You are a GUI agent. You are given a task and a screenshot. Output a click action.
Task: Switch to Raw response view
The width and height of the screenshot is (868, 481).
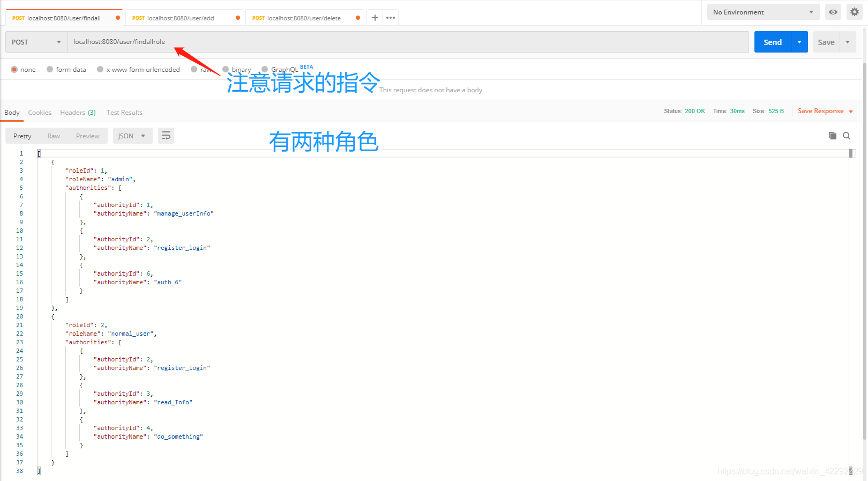(54, 136)
